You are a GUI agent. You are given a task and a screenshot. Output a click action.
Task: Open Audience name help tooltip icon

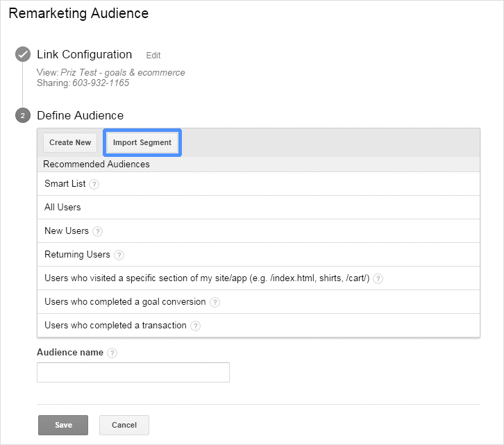pos(112,353)
